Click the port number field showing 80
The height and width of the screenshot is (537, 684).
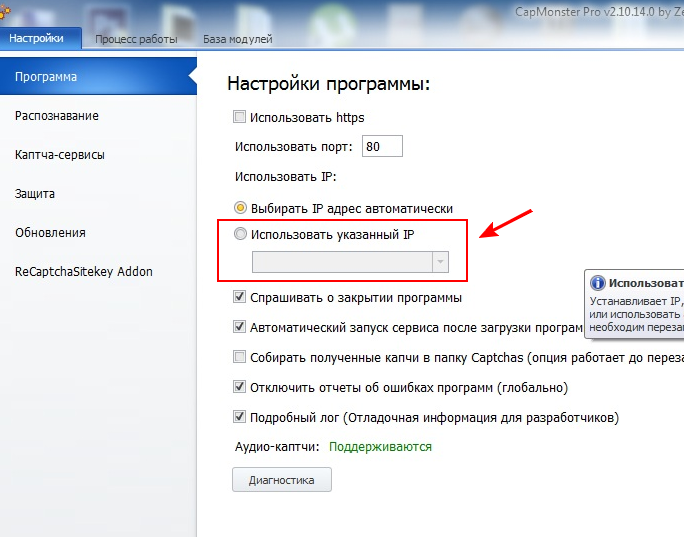[x=382, y=146]
